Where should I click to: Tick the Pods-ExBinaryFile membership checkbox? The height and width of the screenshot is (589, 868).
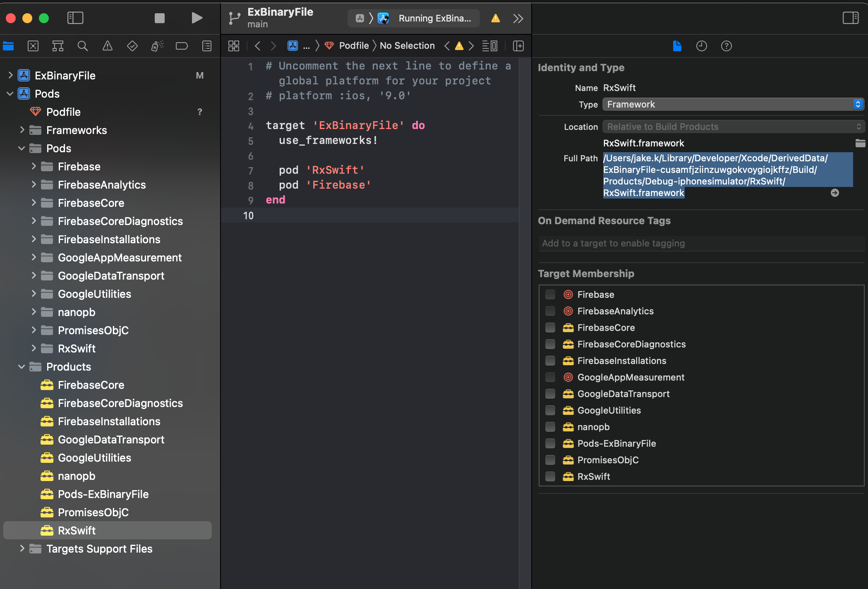(x=550, y=443)
